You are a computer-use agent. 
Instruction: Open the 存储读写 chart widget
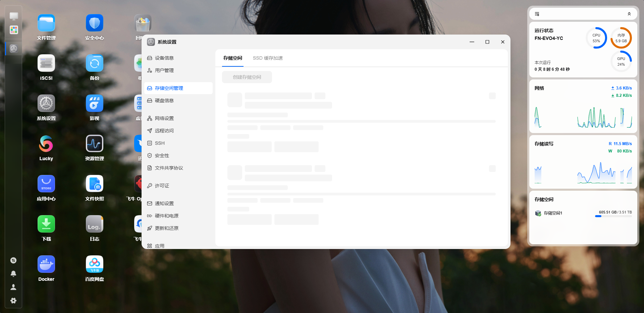point(583,162)
